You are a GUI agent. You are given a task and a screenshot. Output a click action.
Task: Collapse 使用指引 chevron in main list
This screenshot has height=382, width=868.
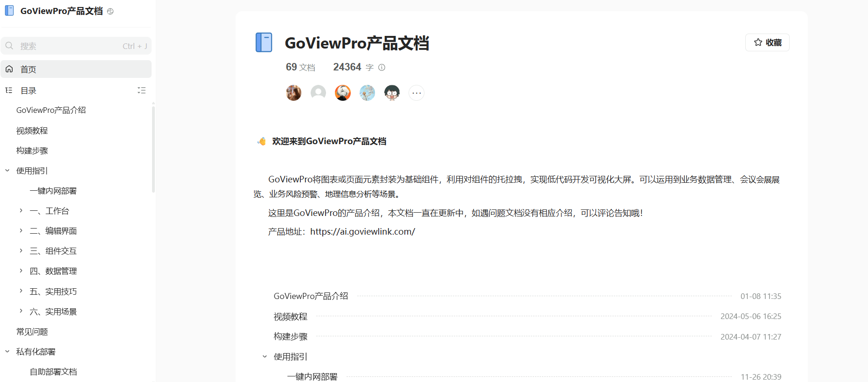264,357
